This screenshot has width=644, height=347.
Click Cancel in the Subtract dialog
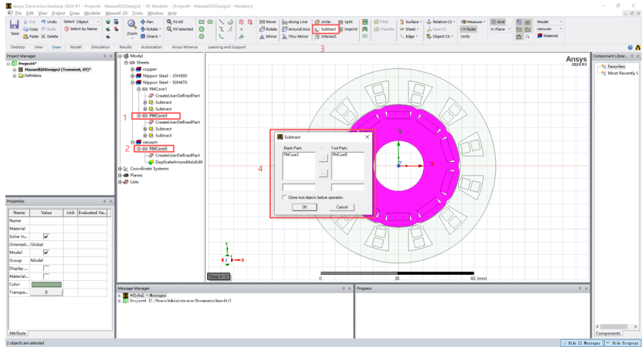342,207
